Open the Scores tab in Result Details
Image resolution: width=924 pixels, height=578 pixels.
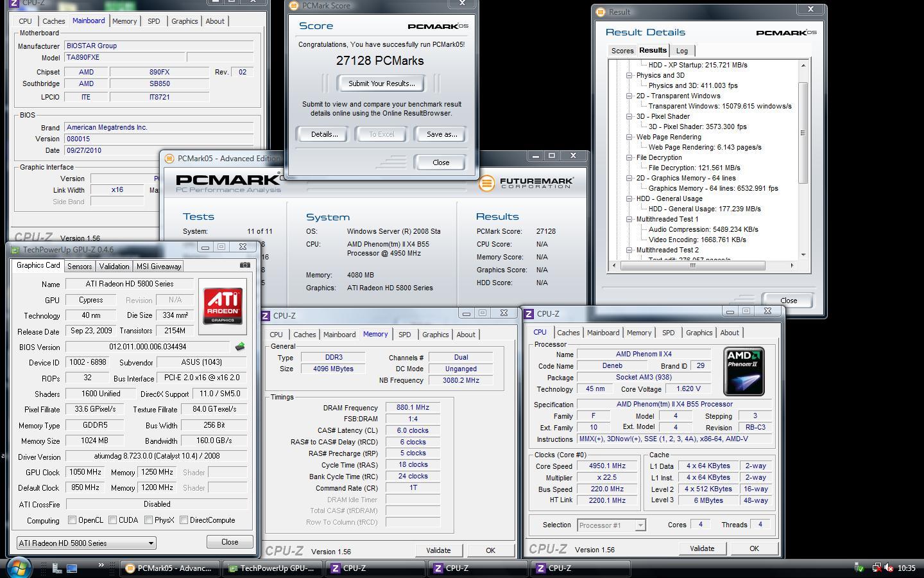(x=622, y=51)
